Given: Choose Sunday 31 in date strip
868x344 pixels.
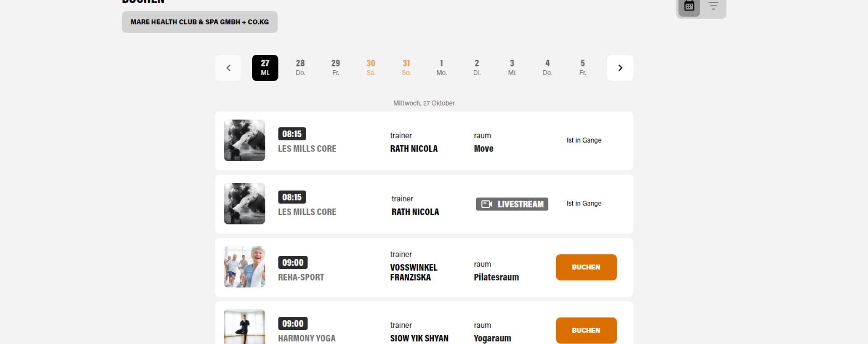Looking at the screenshot, I should click(x=406, y=68).
